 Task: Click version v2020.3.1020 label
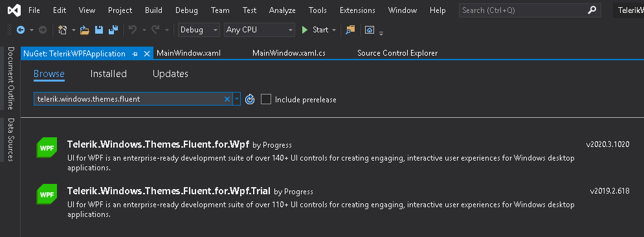(x=608, y=144)
